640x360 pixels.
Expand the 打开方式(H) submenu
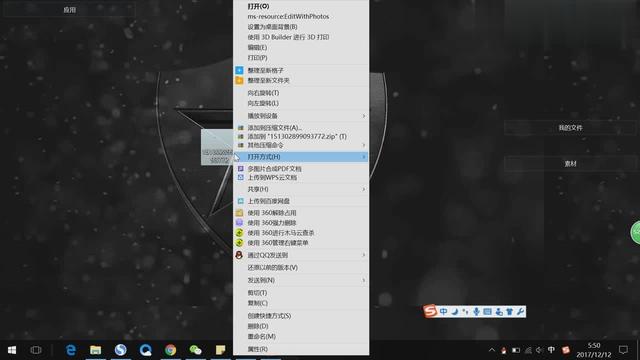point(301,157)
